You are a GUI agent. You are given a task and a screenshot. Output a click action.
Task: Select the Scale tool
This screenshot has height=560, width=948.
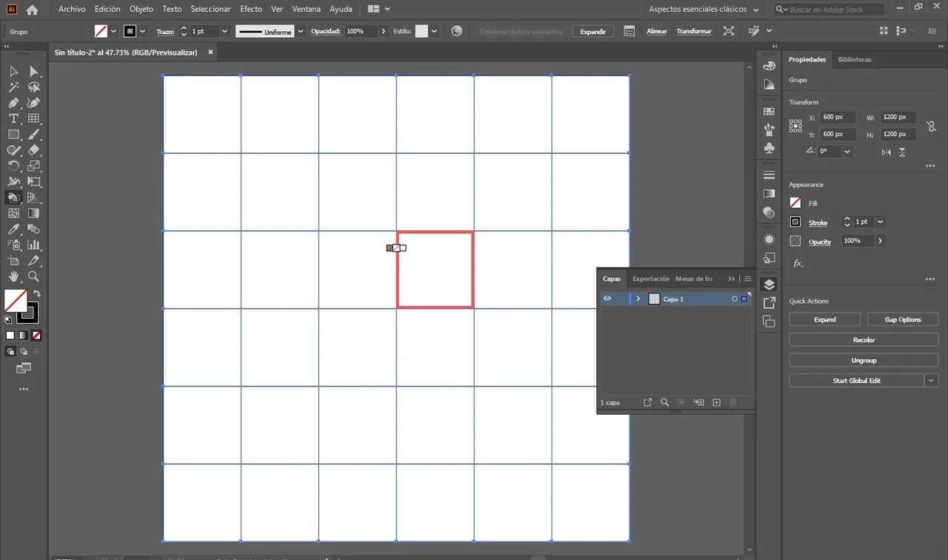click(33, 166)
